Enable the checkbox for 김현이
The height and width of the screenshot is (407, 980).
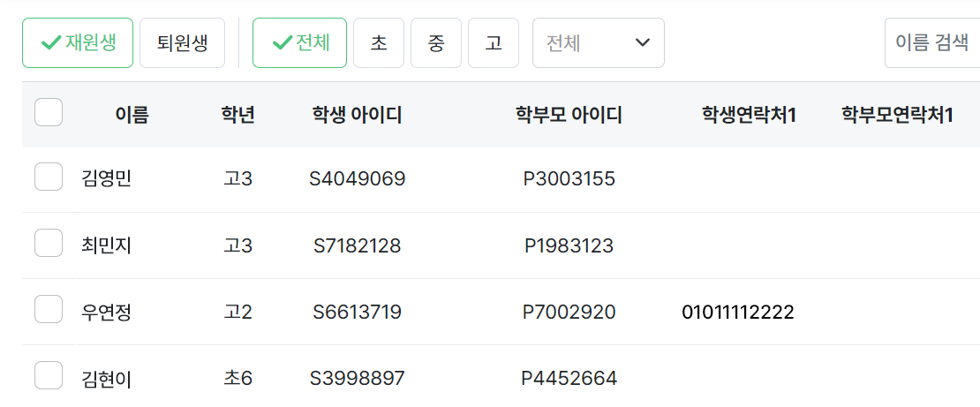[49, 376]
